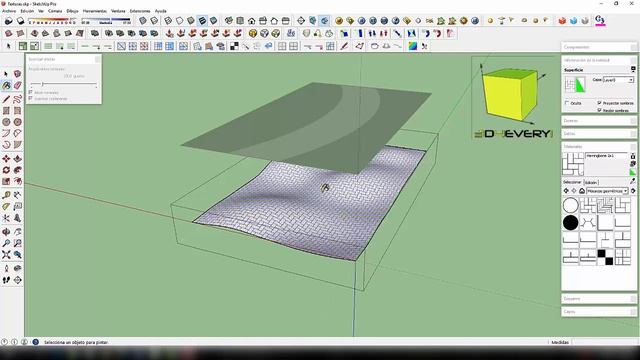640x360 pixels.
Task: Click the red pencil icon in third toolbar row
Action: tap(344, 46)
